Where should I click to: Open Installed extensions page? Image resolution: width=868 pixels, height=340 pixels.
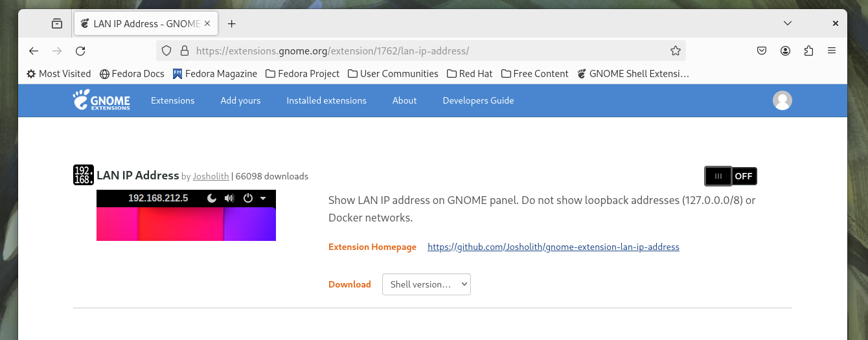point(326,100)
